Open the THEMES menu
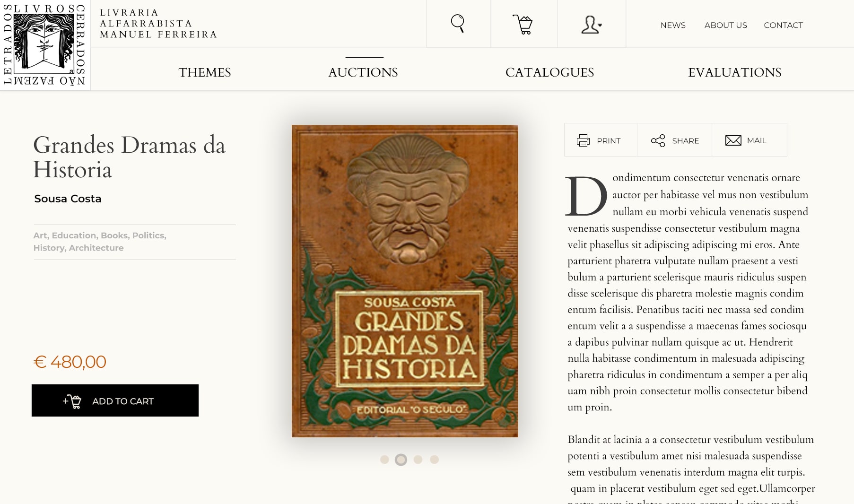The height and width of the screenshot is (504, 854). point(205,72)
